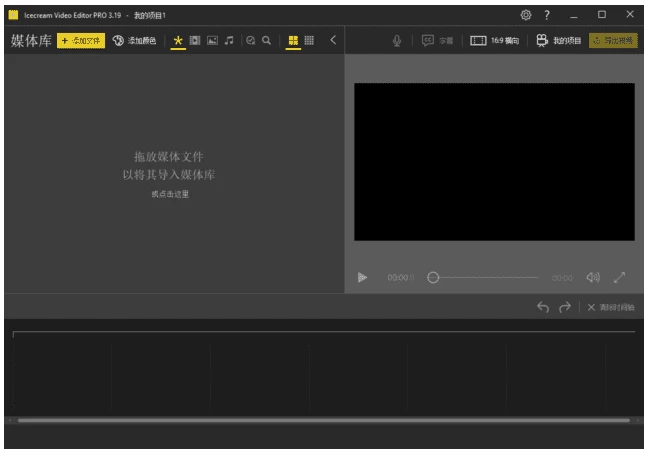Play the video preview
This screenshot has width=647, height=452.
pyautogui.click(x=363, y=277)
